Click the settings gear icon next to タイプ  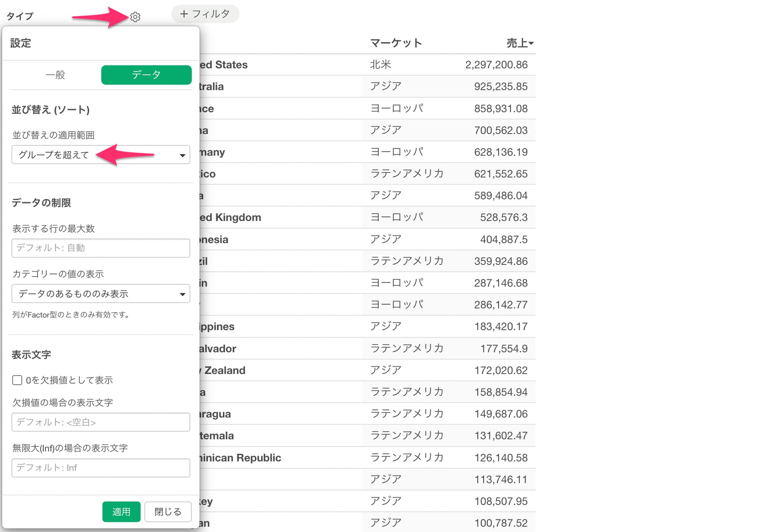(135, 17)
